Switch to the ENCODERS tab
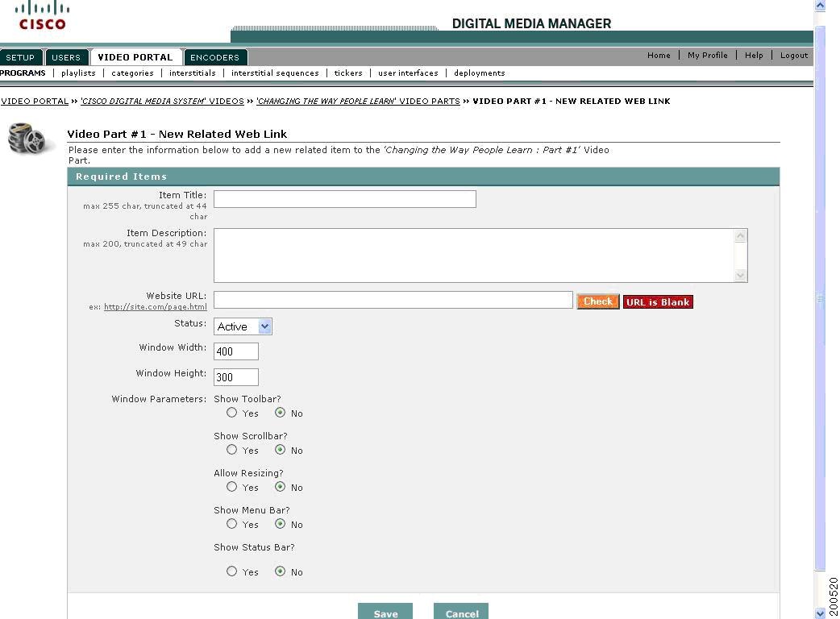Screen dimensions: 840x619 (x=215, y=57)
